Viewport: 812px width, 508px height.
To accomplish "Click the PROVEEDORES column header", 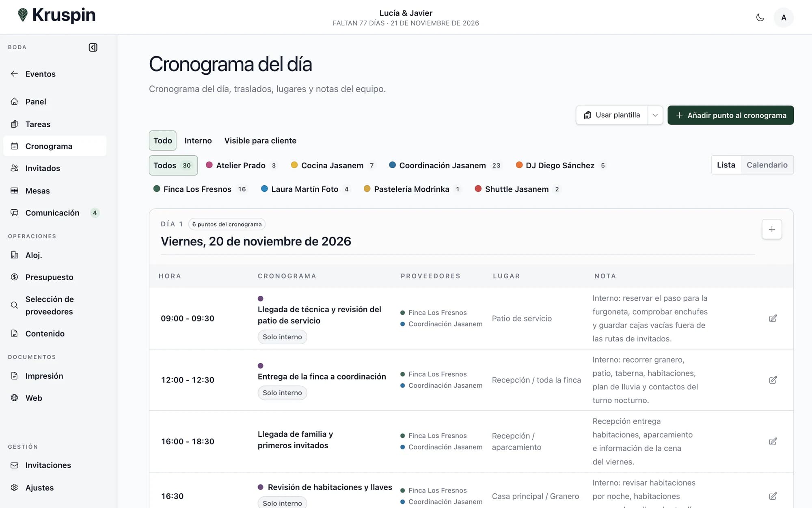I will [x=431, y=276].
